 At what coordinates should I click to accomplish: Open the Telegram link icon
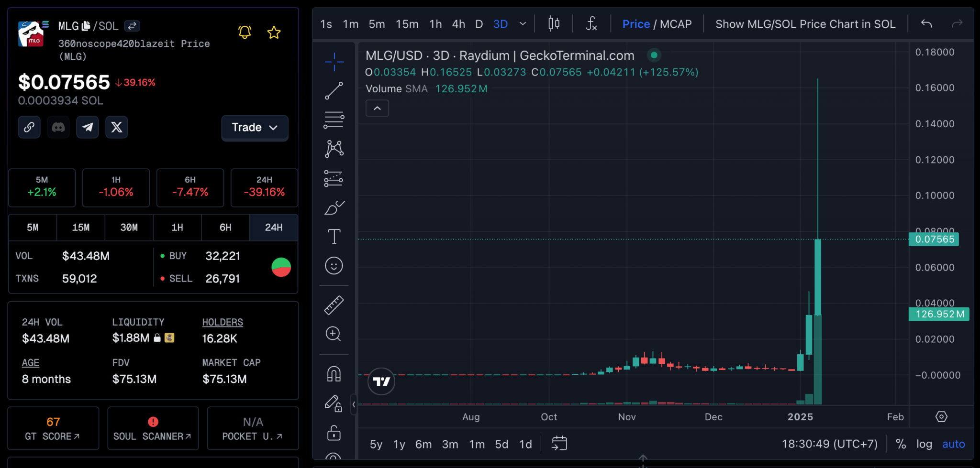(88, 127)
